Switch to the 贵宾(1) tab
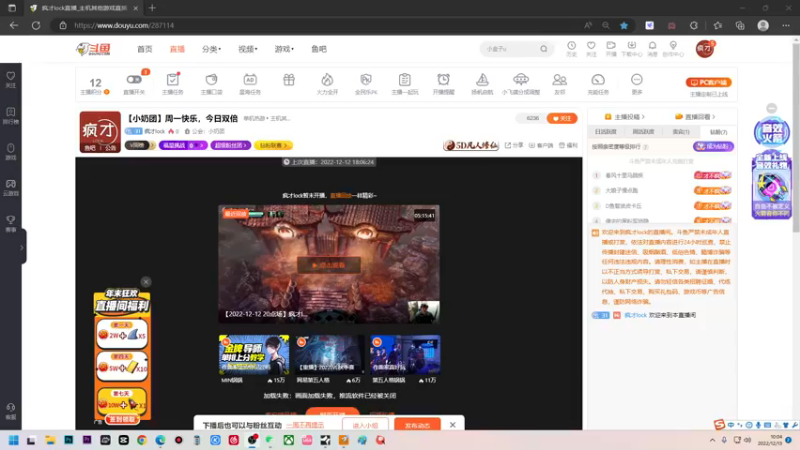800x450 pixels. pos(681,132)
